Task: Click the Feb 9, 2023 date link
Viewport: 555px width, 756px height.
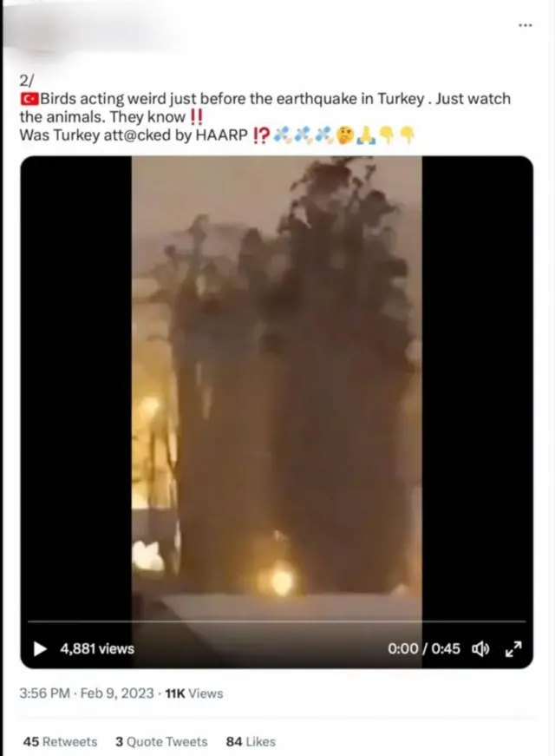Action: 117,694
